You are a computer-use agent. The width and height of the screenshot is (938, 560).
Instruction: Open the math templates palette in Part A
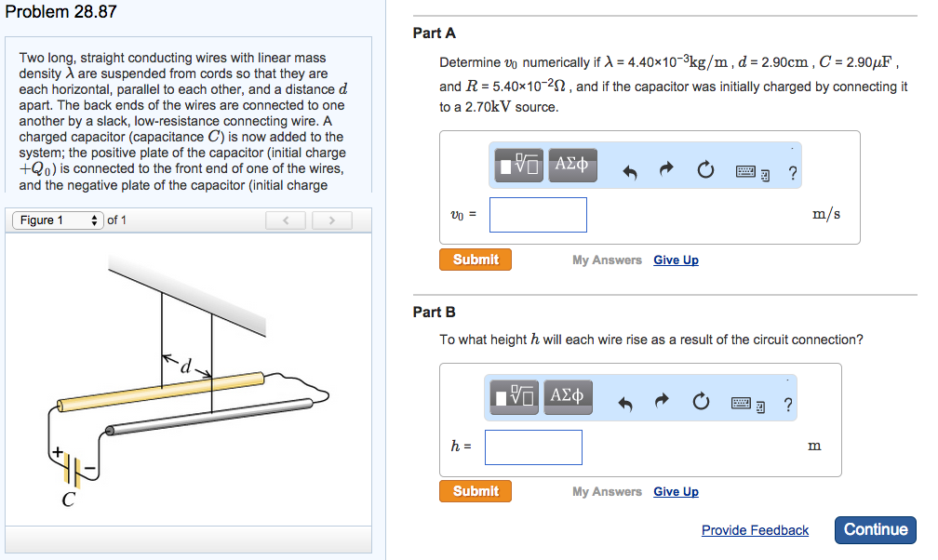point(517,165)
